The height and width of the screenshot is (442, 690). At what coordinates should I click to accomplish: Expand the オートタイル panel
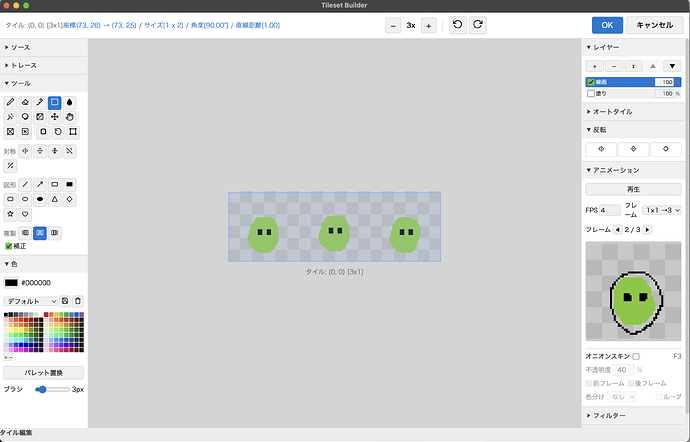point(634,112)
